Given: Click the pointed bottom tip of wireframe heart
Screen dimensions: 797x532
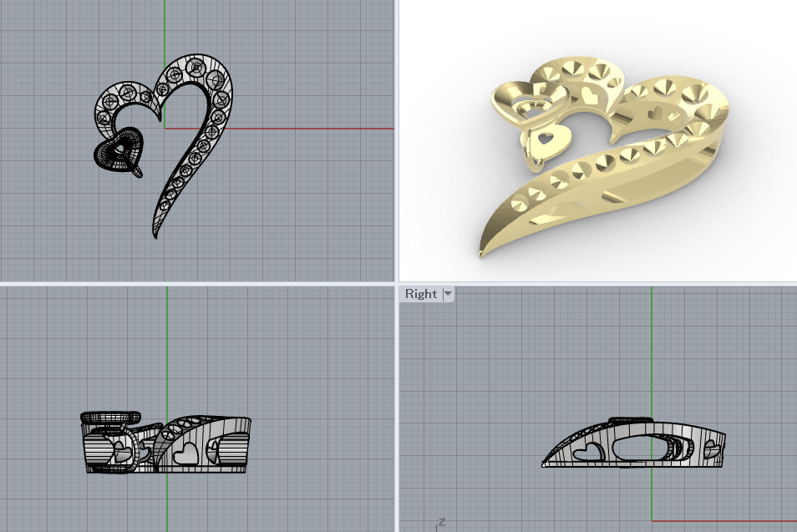Looking at the screenshot, I should (155, 235).
